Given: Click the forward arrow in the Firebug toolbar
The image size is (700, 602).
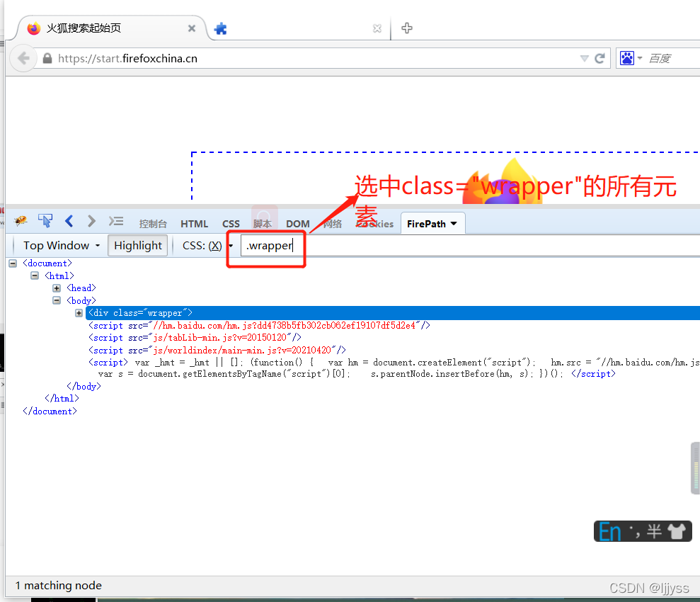Looking at the screenshot, I should click(x=91, y=220).
